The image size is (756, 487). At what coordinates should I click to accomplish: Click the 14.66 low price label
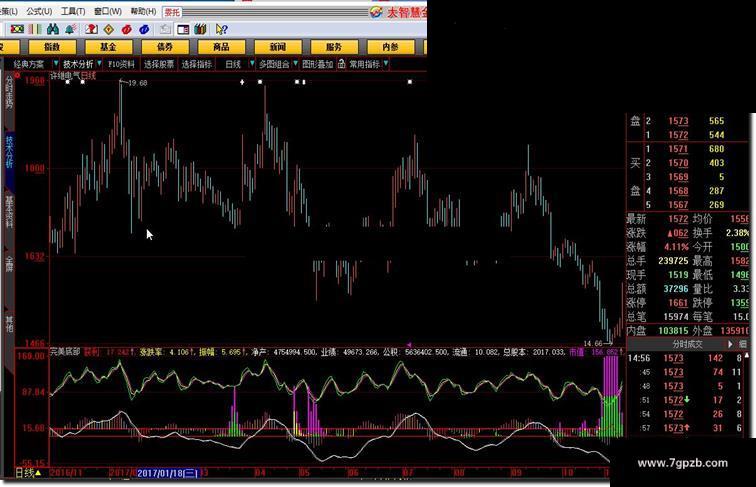pos(593,343)
